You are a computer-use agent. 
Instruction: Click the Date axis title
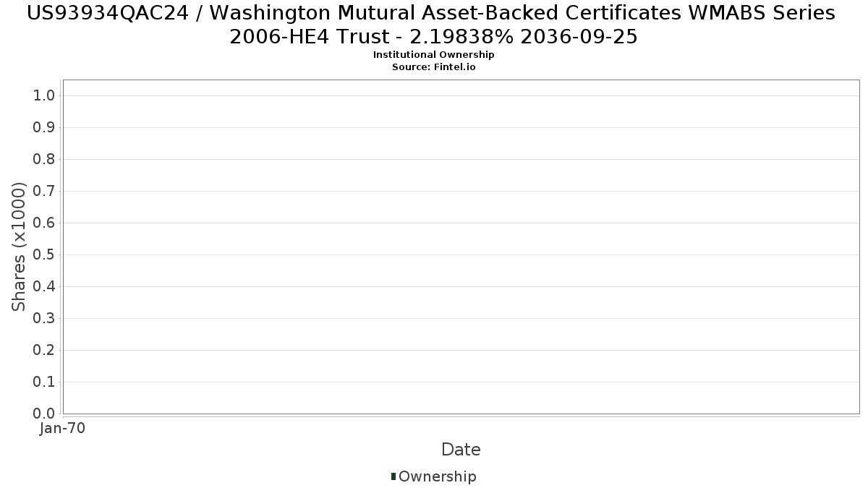pos(461,450)
